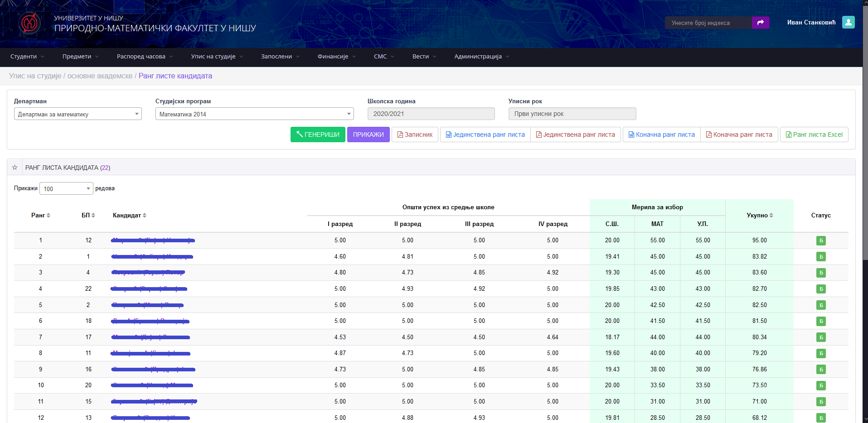Open the user profile avatar icon
Viewport: 868px width, 423px height.
pos(848,22)
